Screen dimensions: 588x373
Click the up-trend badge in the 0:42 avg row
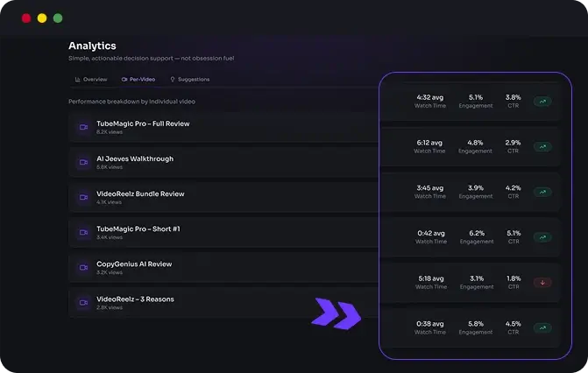pyautogui.click(x=542, y=237)
